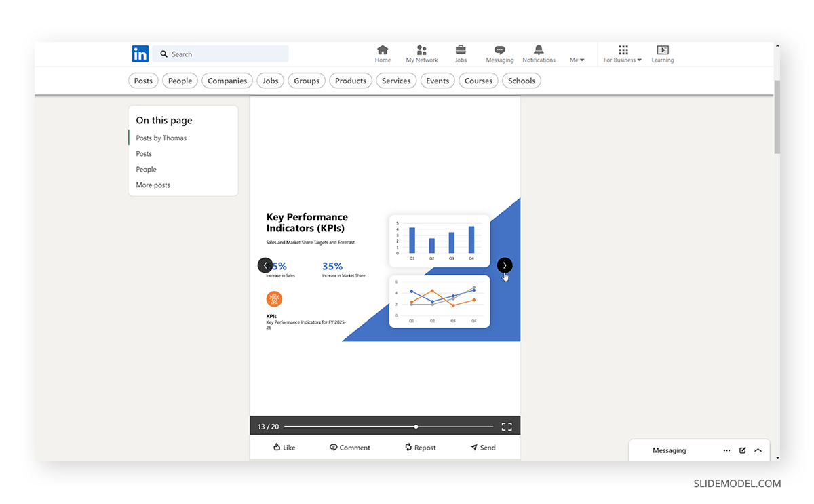Screen dimensions: 814x504
Task: Filter results by Groups
Action: coord(307,81)
